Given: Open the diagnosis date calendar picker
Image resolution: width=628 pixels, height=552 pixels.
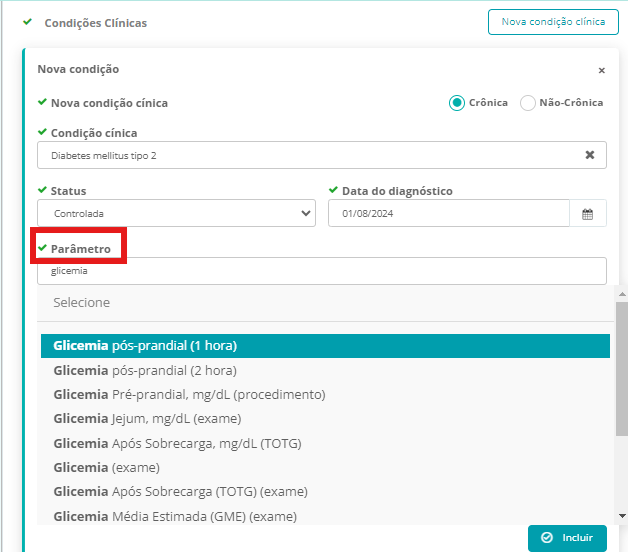Looking at the screenshot, I should tap(588, 214).
